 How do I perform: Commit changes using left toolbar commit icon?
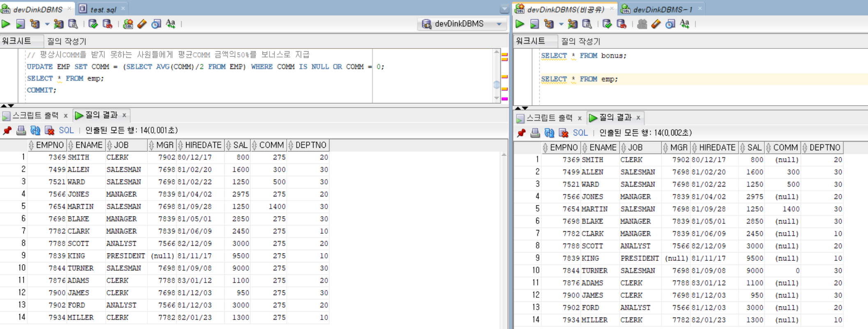[93, 24]
